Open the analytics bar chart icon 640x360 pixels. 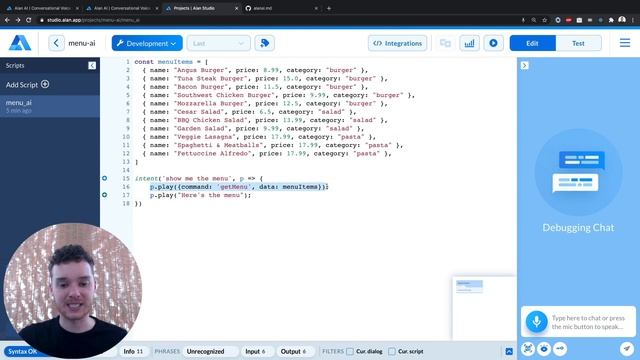click(469, 43)
